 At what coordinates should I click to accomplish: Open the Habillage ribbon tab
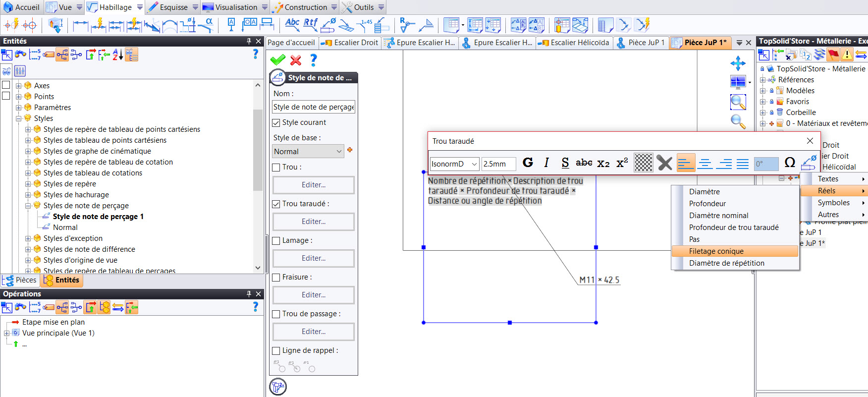[115, 7]
